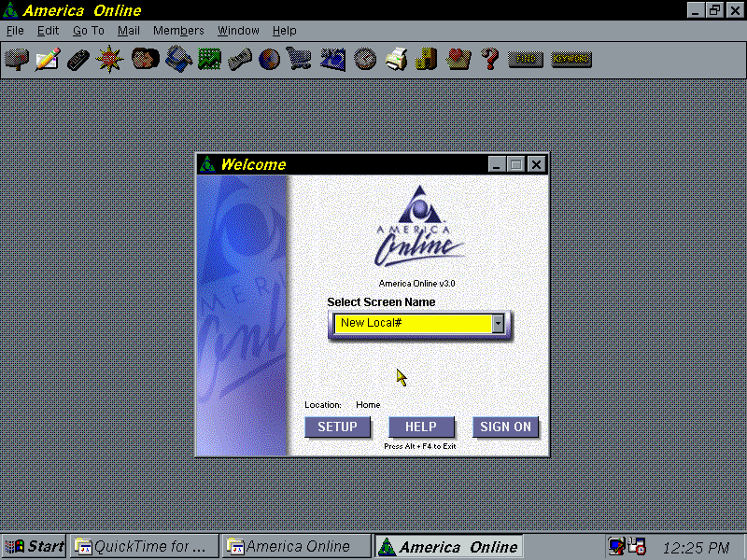Open the Members menu
The image size is (747, 560).
point(178,31)
